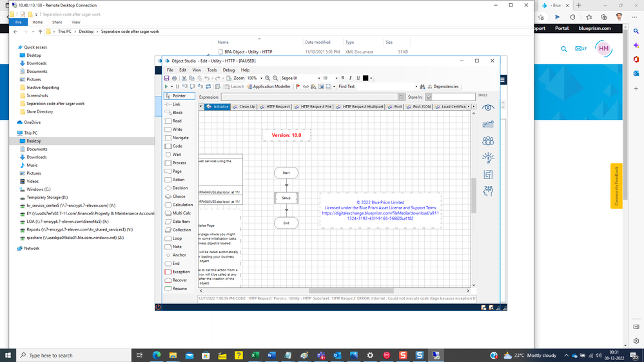Open the black font color swatch
Screen dimensions: 644x362
366,78
